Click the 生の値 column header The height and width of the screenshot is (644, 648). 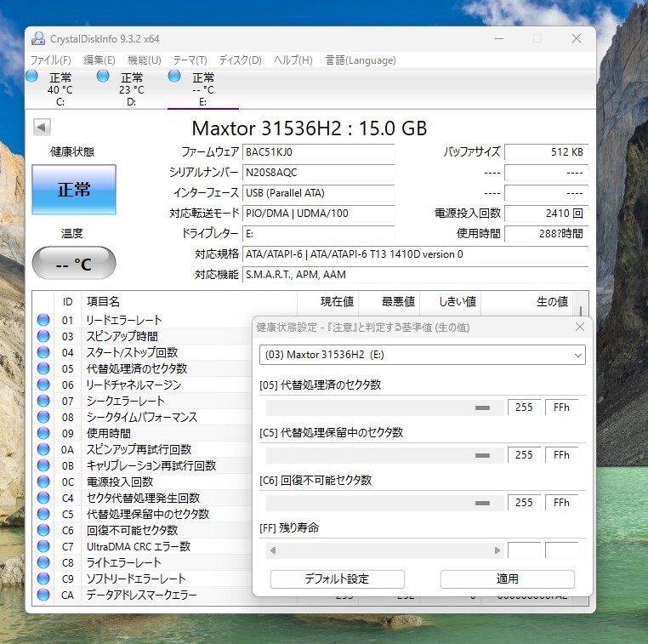click(527, 302)
